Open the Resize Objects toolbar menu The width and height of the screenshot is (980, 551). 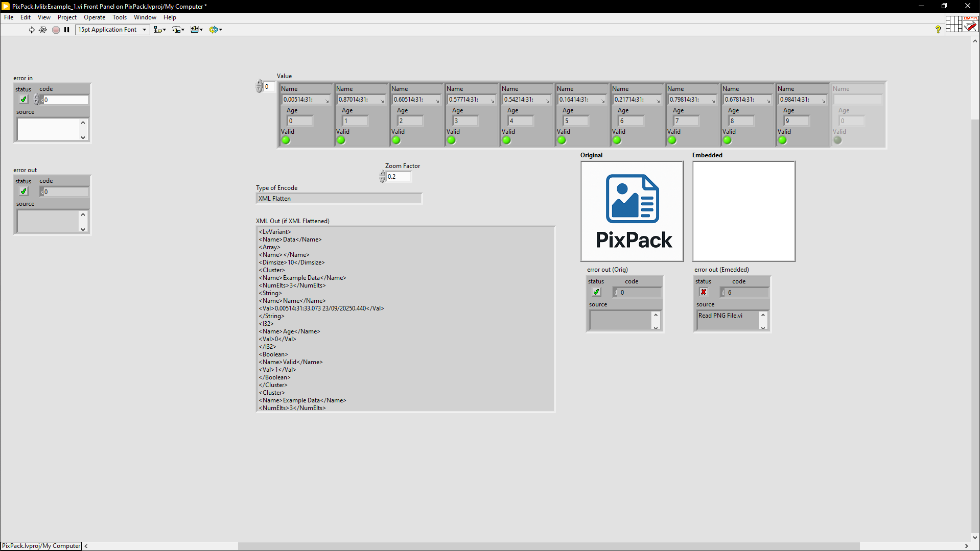pos(197,30)
